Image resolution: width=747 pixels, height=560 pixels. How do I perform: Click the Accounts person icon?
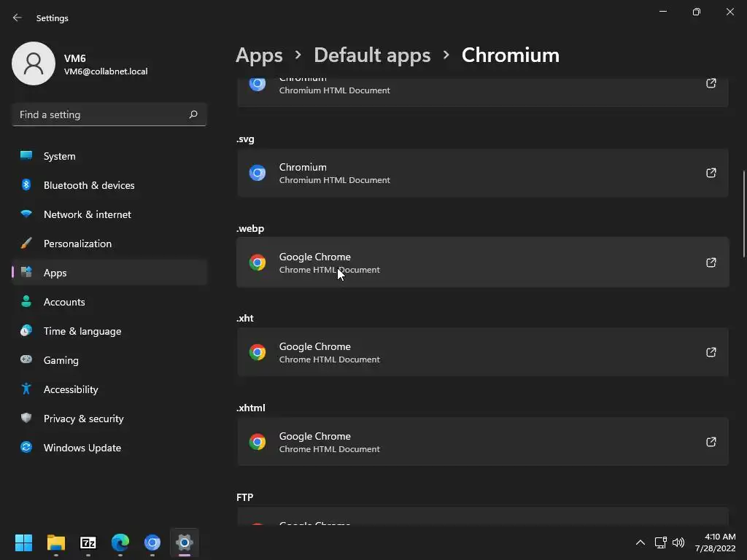coord(26,301)
